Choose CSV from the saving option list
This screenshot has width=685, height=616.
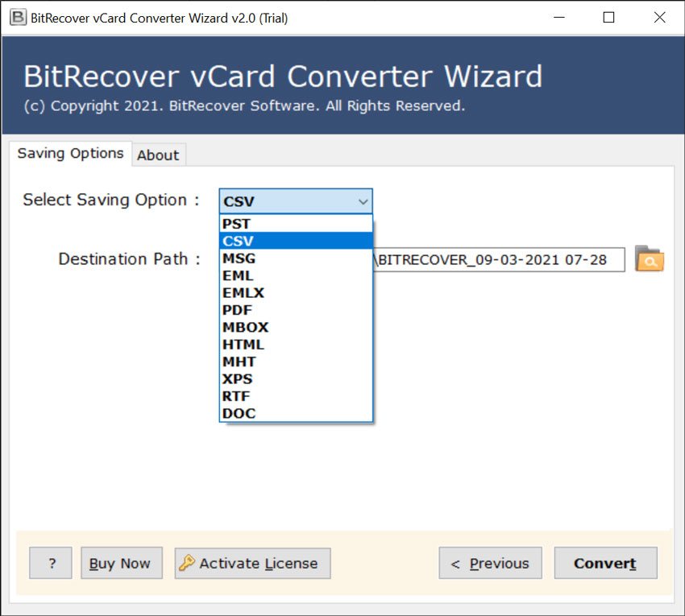click(296, 241)
